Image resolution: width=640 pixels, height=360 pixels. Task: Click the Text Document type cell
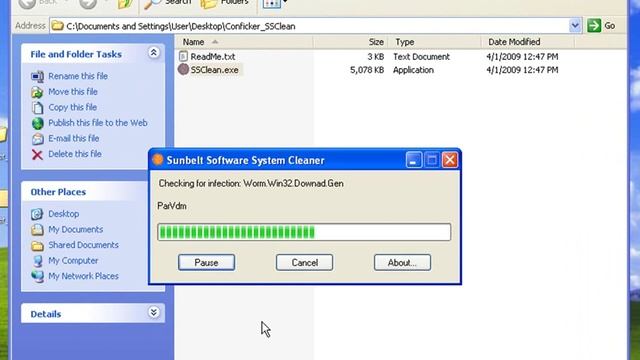tap(421, 57)
